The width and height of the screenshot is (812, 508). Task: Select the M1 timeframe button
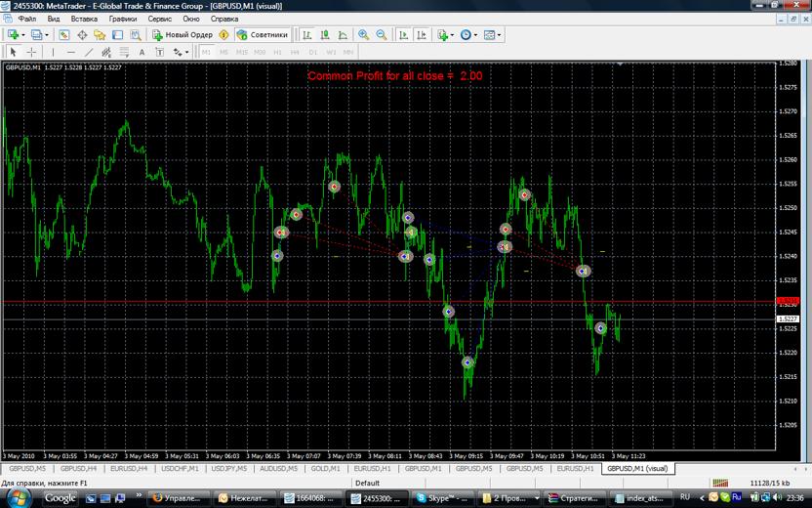(206, 52)
